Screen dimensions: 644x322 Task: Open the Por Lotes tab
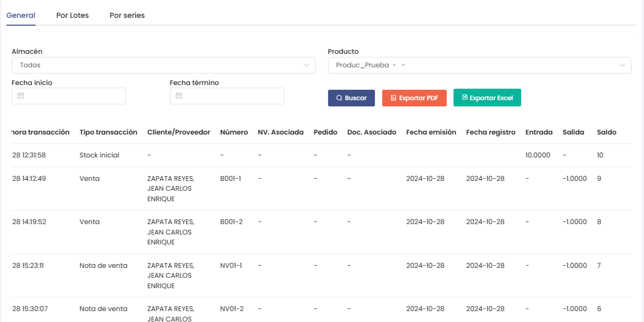click(72, 15)
